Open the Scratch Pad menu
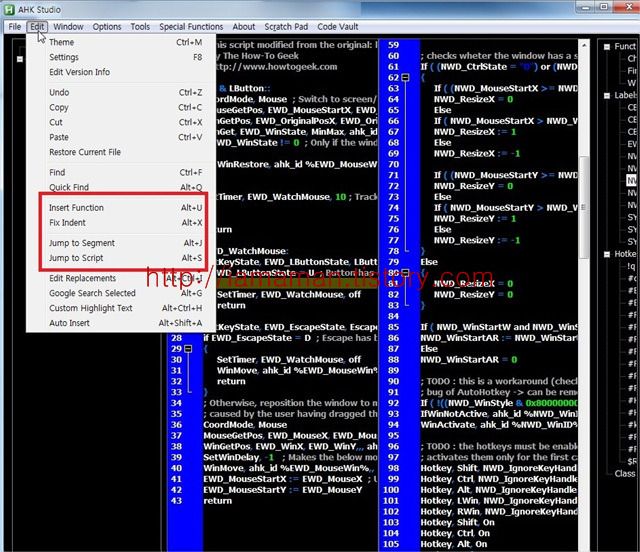This screenshot has width=640, height=552. point(286,27)
